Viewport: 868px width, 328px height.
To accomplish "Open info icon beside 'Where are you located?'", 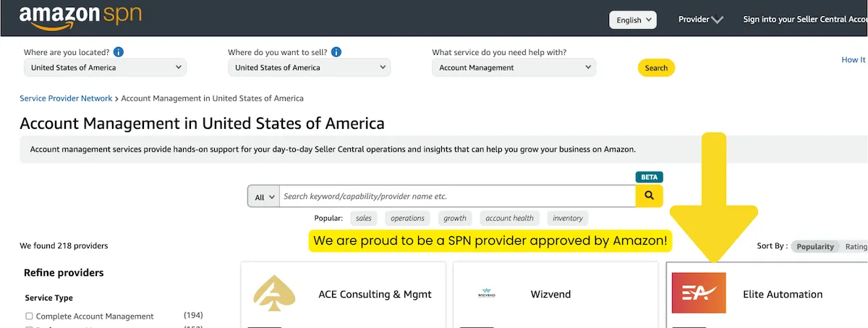I will [119, 52].
